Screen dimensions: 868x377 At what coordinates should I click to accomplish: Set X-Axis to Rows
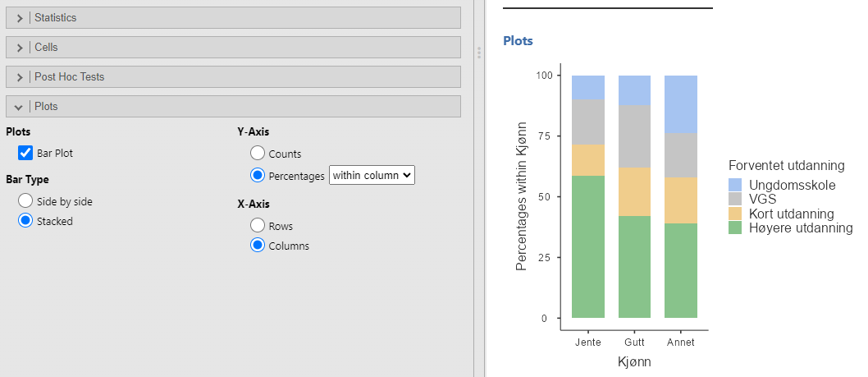(258, 225)
